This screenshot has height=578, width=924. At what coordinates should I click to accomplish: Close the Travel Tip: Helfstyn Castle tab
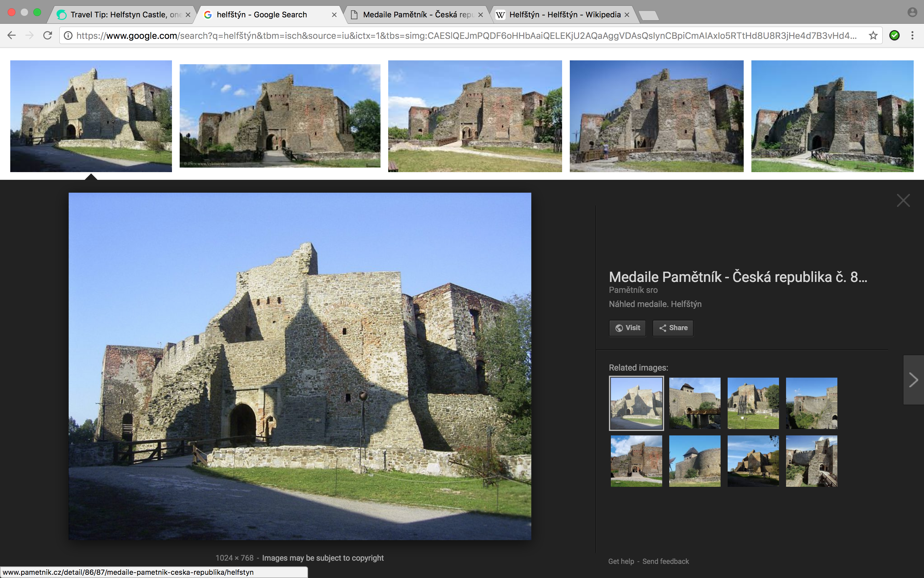[188, 15]
